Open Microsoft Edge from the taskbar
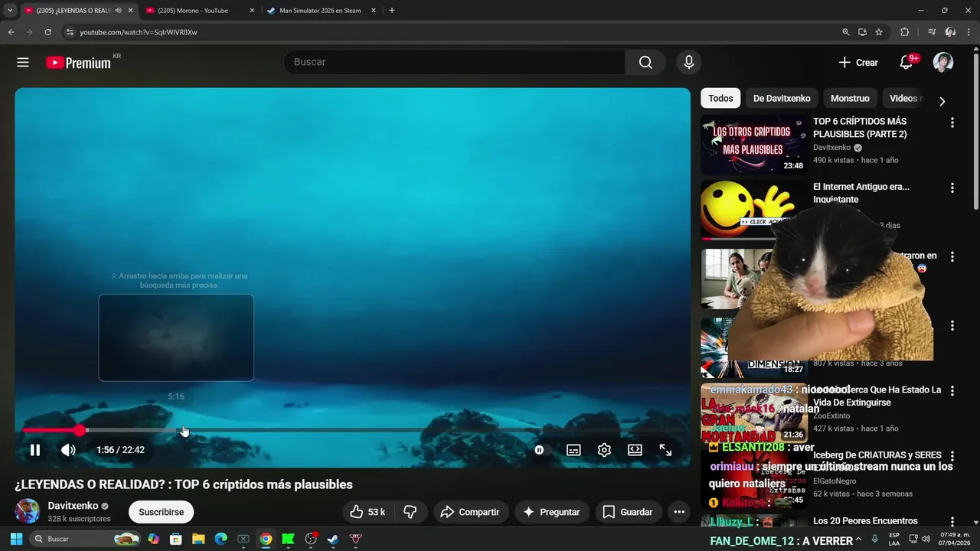 click(x=220, y=539)
